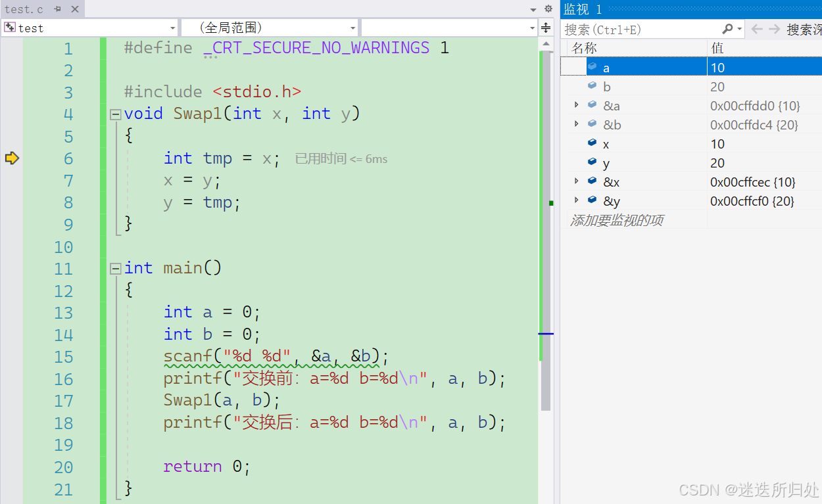Click the variable icon next to &b
This screenshot has height=504, width=822.
592,124
